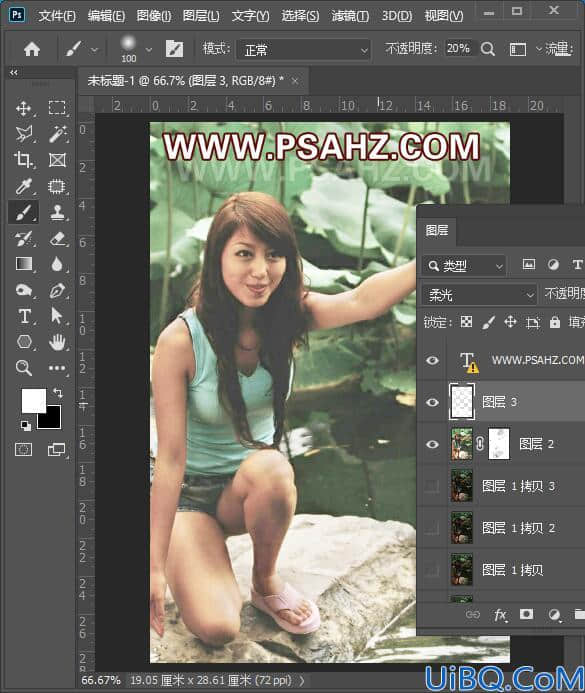Hide layer 图层 3
Viewport: 585px width, 693px height.
pyautogui.click(x=433, y=402)
